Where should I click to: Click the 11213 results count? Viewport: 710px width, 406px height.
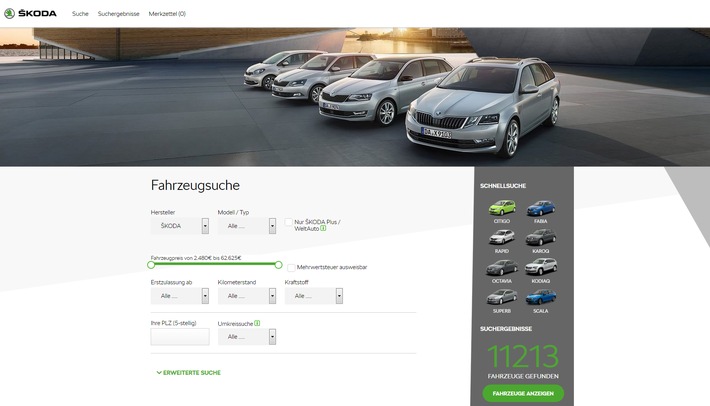pos(523,357)
